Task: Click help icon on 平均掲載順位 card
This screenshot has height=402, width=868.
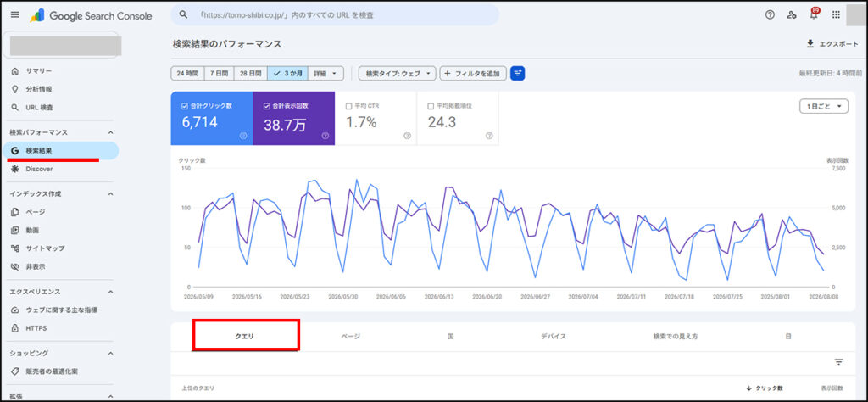Action: point(489,136)
